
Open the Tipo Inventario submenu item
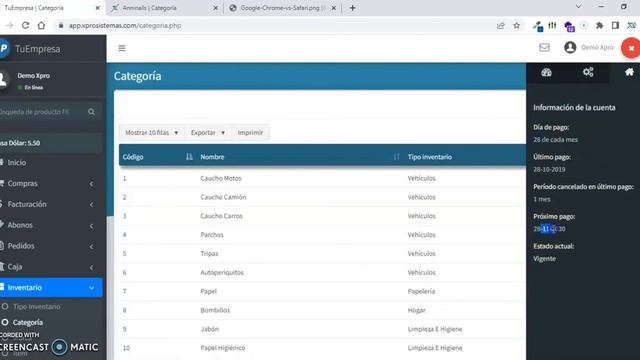pyautogui.click(x=36, y=307)
